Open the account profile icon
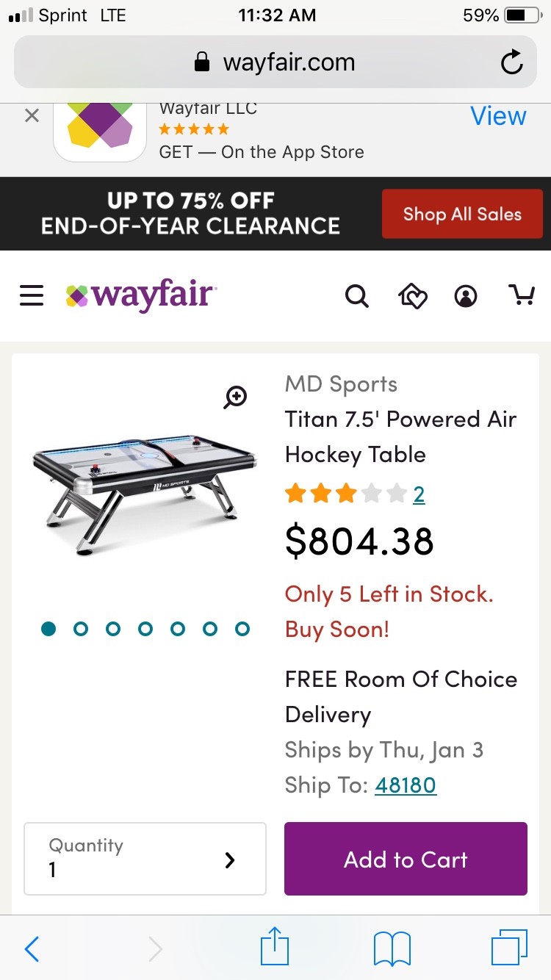The width and height of the screenshot is (551, 980). (x=466, y=296)
